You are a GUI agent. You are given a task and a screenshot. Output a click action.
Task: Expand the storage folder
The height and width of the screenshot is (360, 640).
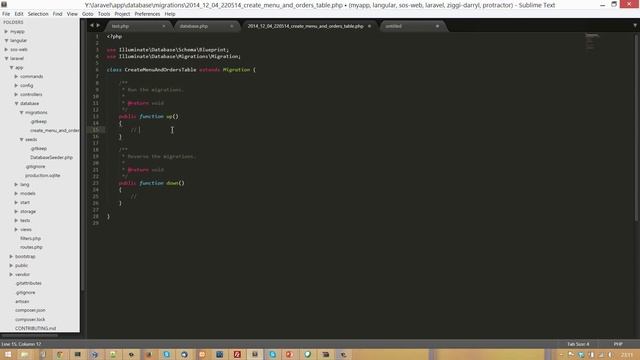click(16, 211)
